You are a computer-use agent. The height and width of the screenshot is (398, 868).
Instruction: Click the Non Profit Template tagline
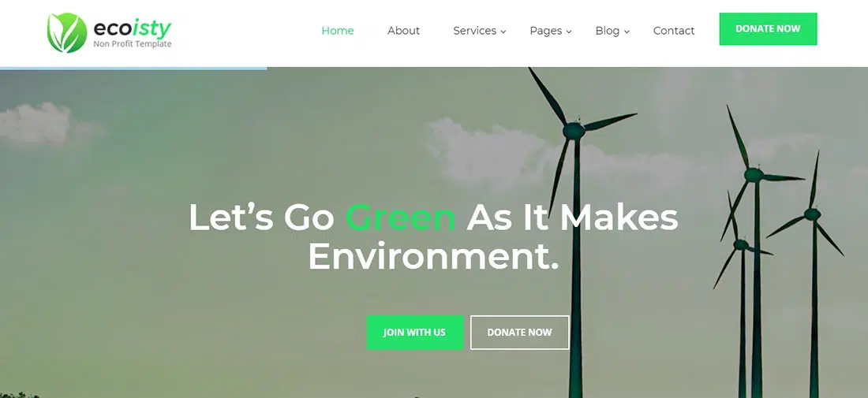pos(133,44)
